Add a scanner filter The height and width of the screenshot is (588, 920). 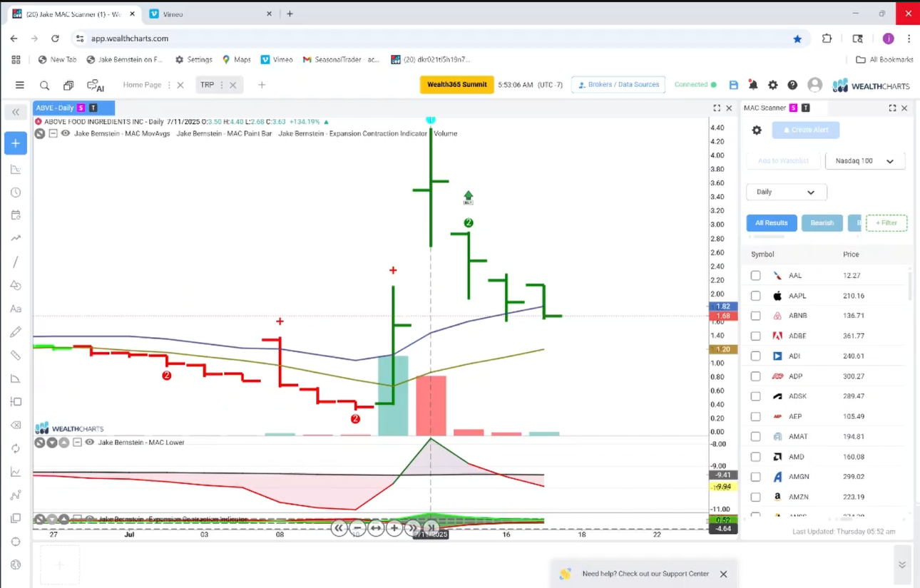coord(886,223)
